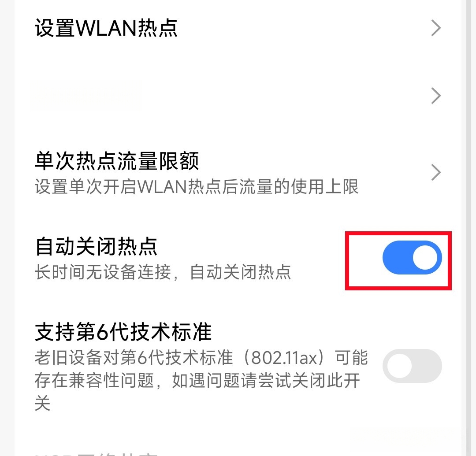Image resolution: width=476 pixels, height=456 pixels.
Task: Tap the 自动关闭热点 title text
Action: click(x=96, y=246)
